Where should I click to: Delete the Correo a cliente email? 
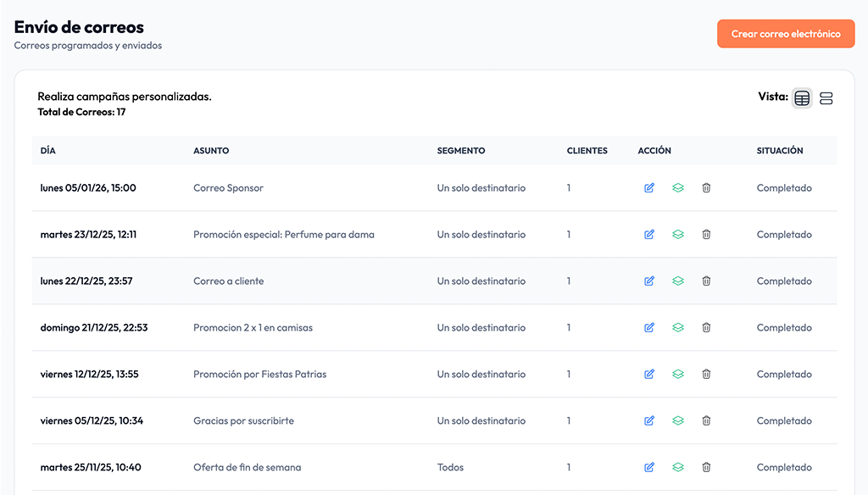click(706, 281)
